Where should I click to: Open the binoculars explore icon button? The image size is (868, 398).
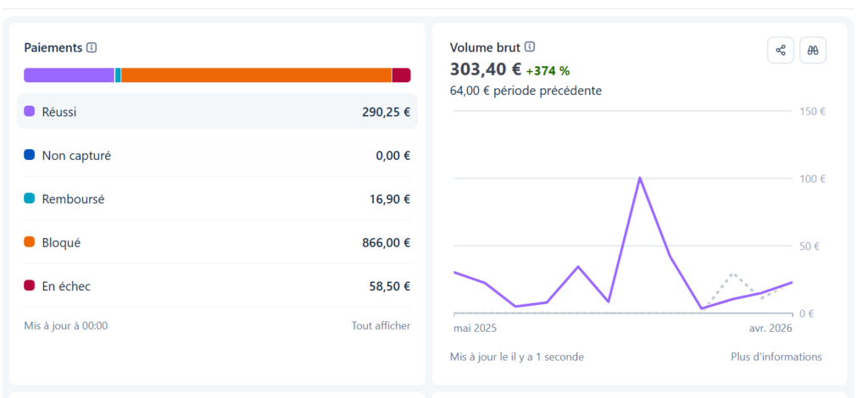click(812, 50)
